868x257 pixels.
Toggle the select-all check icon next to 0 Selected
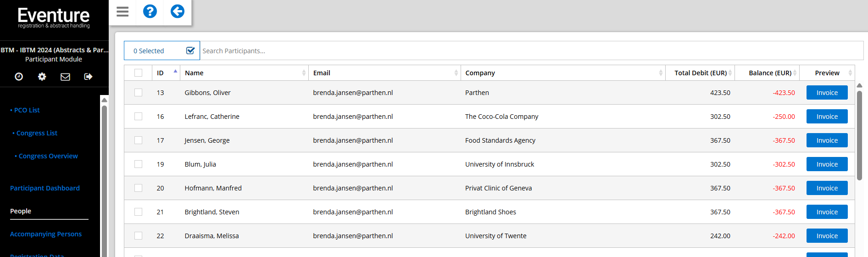[190, 50]
